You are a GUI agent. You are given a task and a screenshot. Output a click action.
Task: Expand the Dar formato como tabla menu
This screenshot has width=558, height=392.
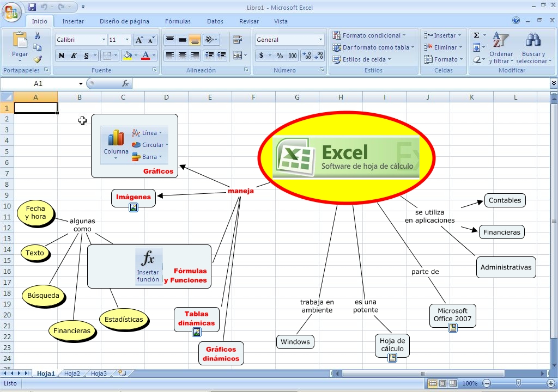point(373,47)
